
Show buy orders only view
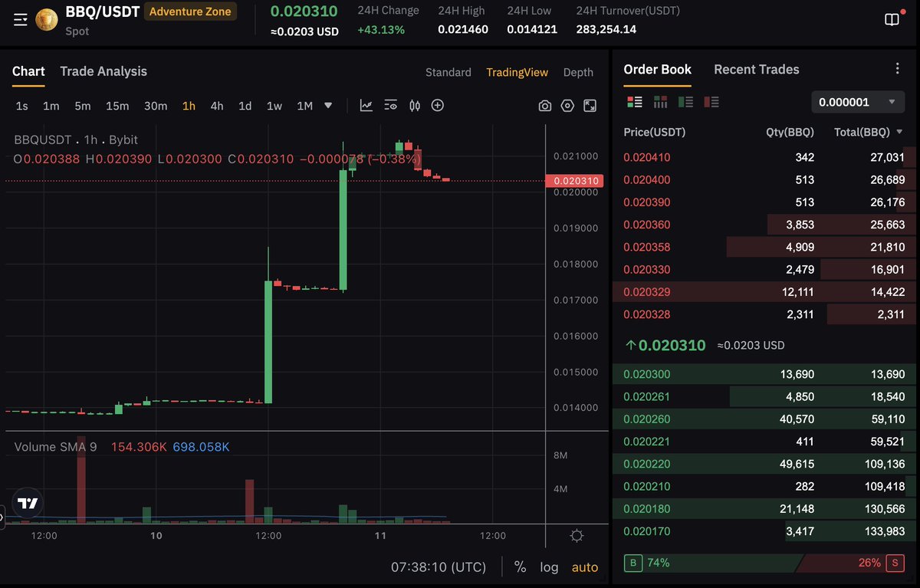(x=685, y=101)
